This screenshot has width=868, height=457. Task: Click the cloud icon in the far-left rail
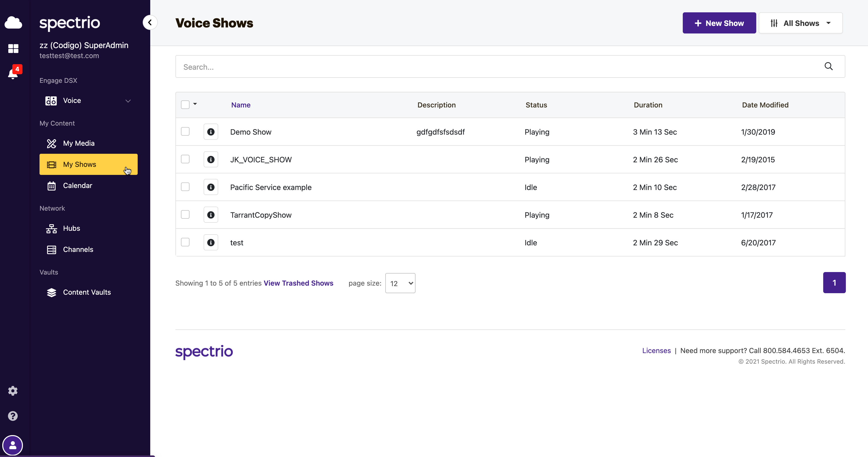[13, 23]
